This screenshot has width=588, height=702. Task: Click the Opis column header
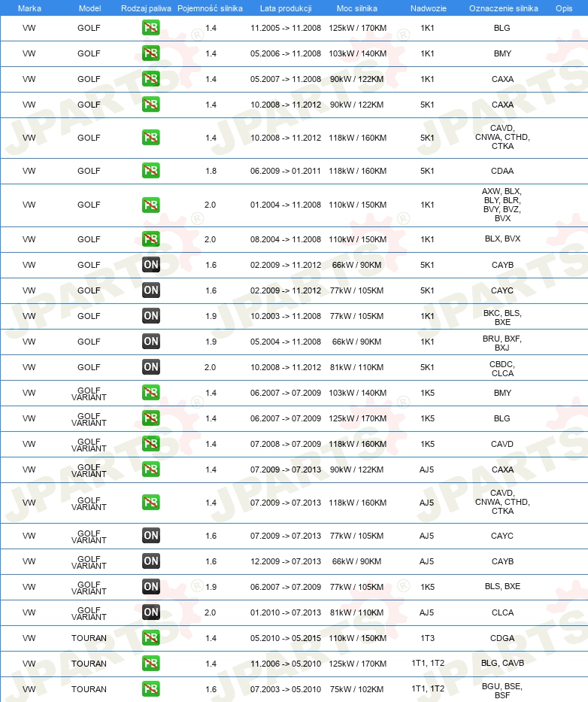564,8
